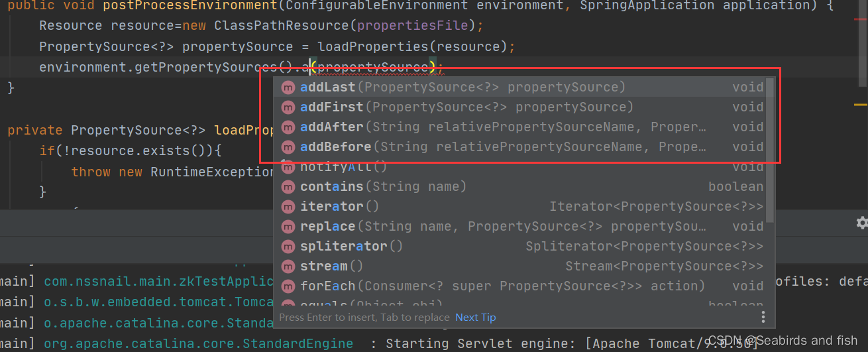Click method icon beside replace
The image size is (868, 352).
tap(288, 227)
